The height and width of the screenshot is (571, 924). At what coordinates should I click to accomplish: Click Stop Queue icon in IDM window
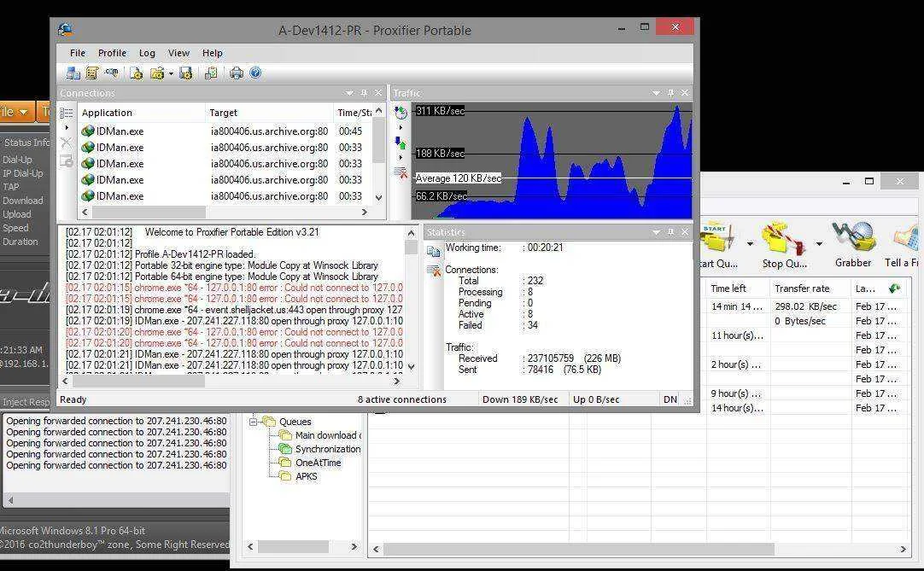point(784,240)
